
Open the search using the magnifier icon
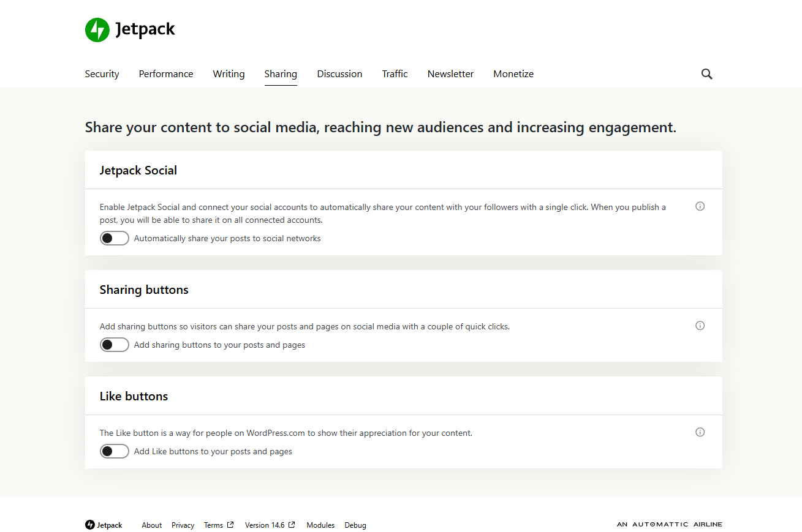click(706, 73)
